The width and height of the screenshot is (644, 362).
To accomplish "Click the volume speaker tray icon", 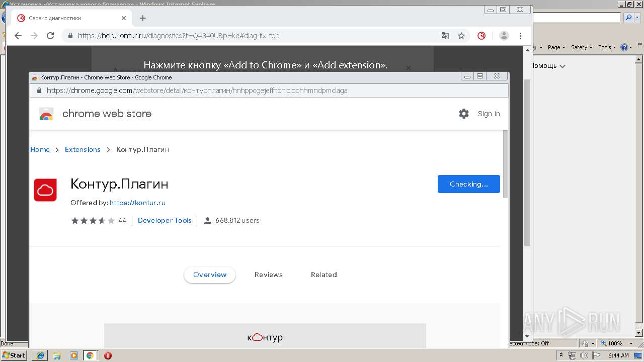I will point(584,355).
